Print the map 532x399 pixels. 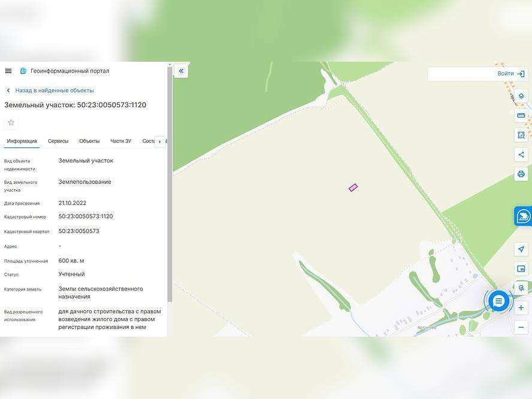pyautogui.click(x=521, y=174)
